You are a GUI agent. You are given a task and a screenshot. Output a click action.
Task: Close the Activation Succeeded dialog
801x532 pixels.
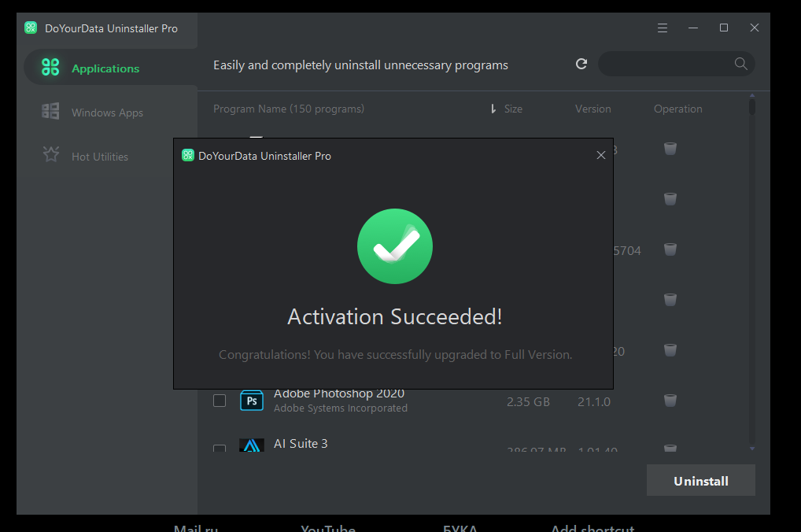601,155
